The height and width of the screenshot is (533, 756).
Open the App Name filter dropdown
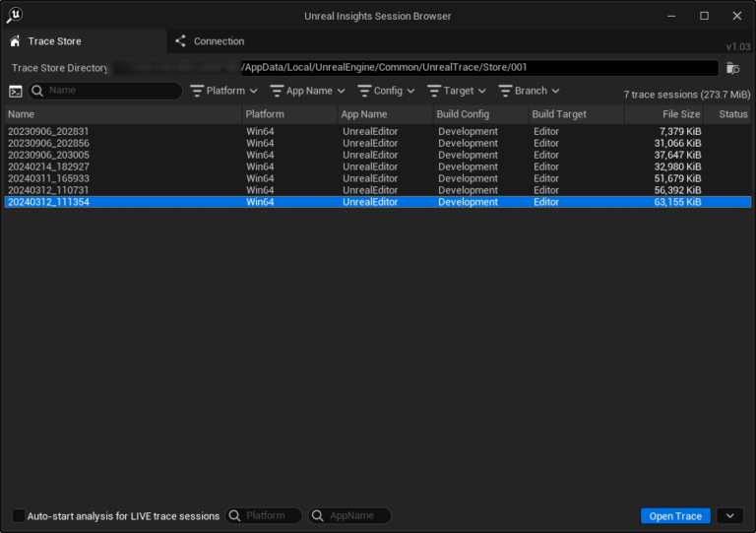[307, 91]
